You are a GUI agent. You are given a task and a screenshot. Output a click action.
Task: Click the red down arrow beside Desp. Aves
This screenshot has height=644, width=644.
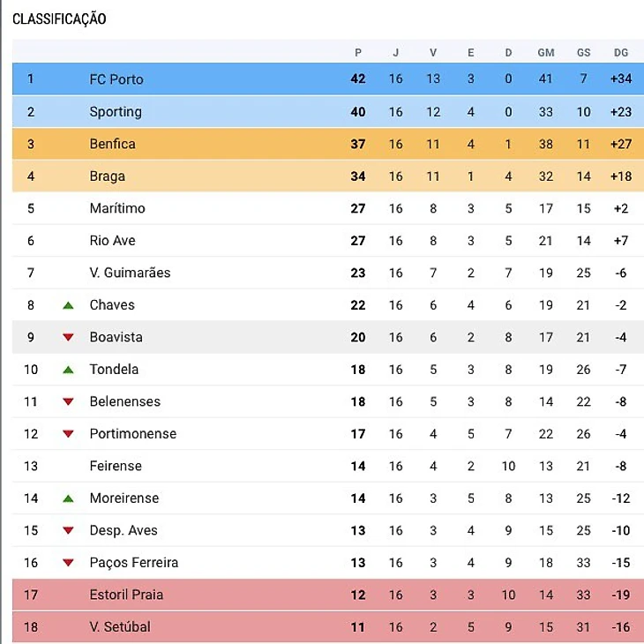tap(68, 530)
